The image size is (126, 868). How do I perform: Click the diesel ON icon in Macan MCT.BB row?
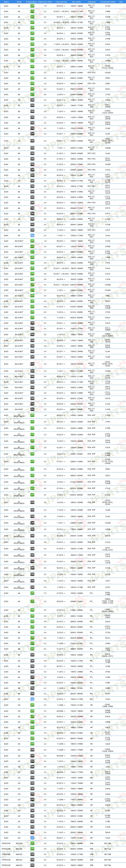point(32,854)
